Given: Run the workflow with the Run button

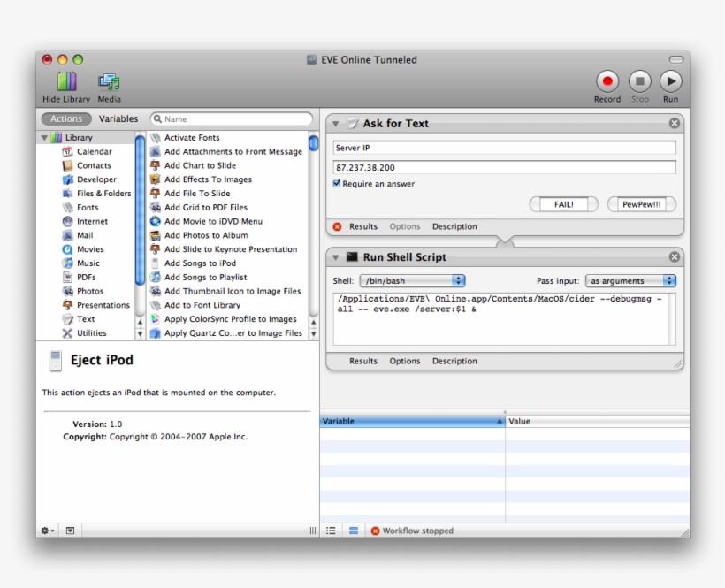Looking at the screenshot, I should tap(670, 81).
